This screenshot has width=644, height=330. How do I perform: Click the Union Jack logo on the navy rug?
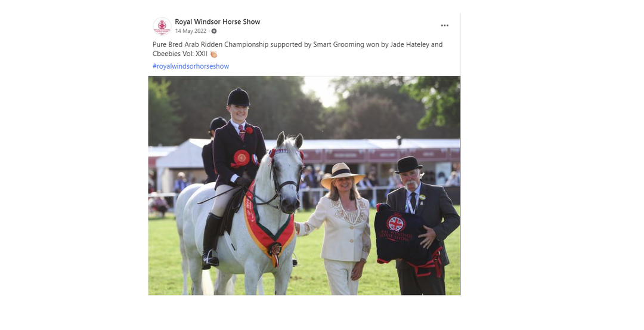coord(396,224)
